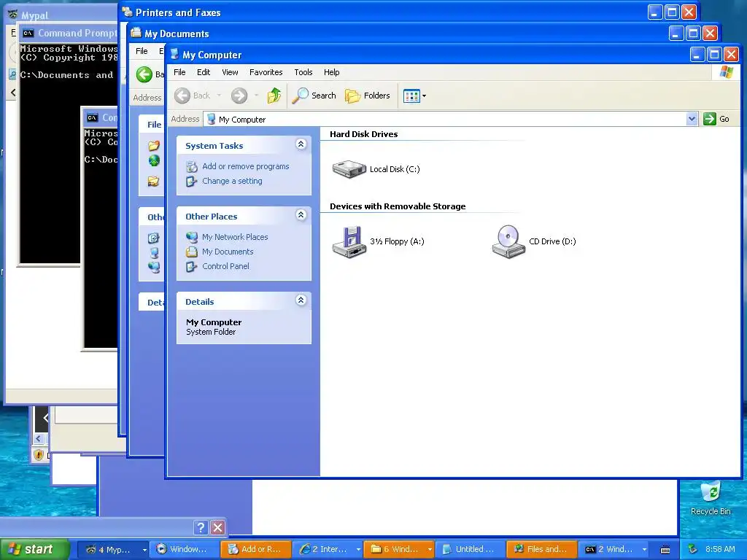This screenshot has width=747, height=560.
Task: Click the system tray network icon
Action: point(692,549)
